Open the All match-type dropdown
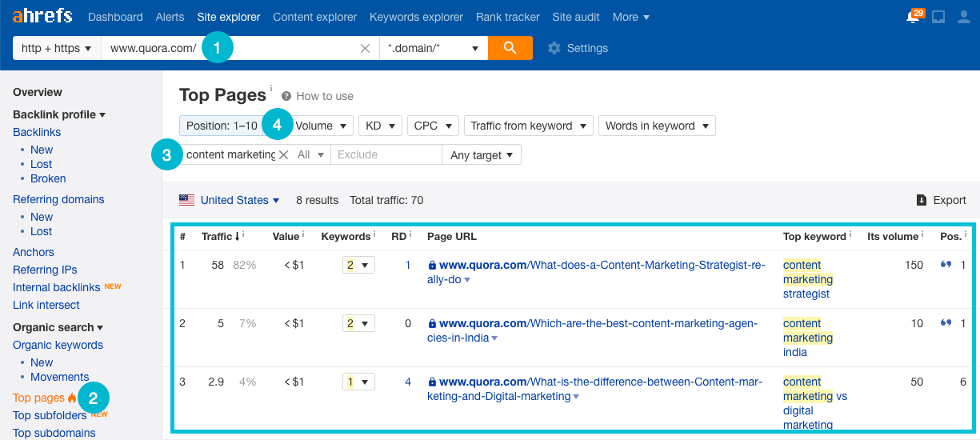This screenshot has width=980, height=440. tap(310, 154)
